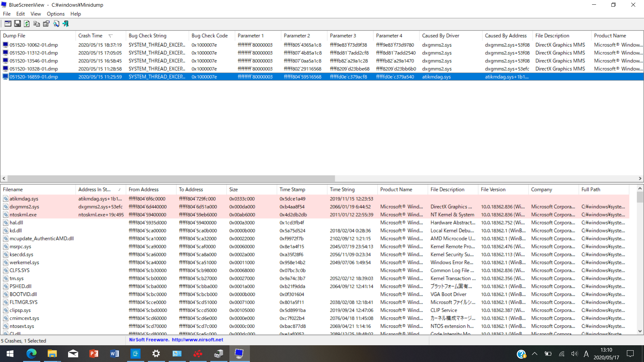644x362 pixels.
Task: Select the ntosext.sys driver row
Action: pyautogui.click(x=315, y=326)
